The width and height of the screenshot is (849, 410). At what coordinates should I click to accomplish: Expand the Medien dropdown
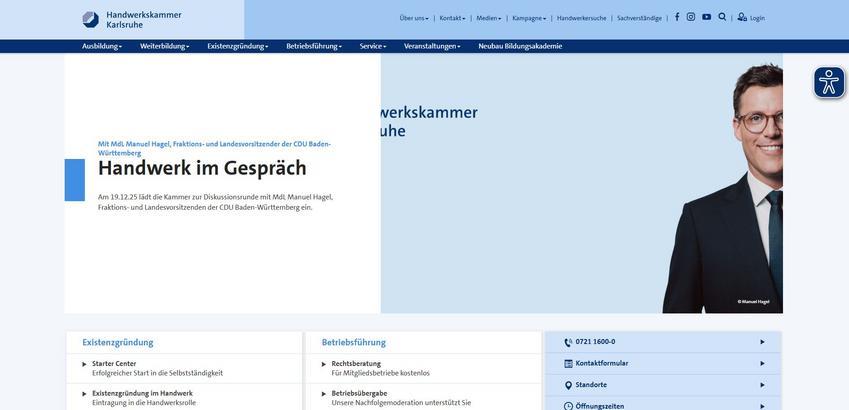coord(489,18)
